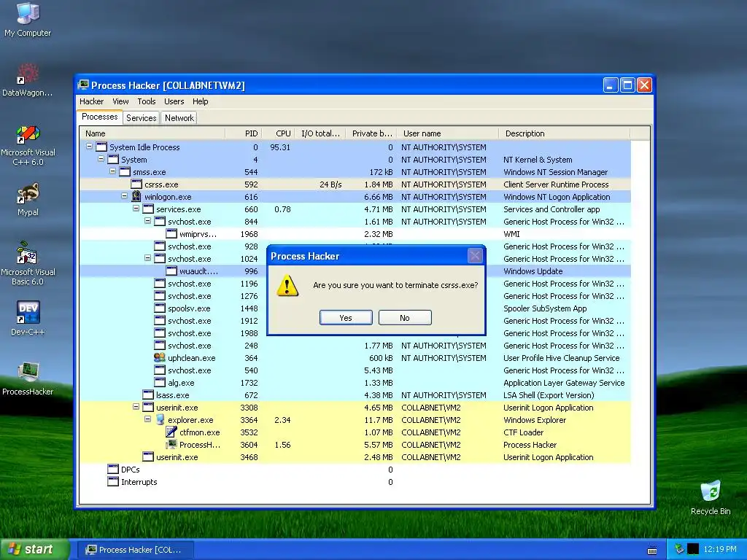
Task: Collapse userinit.exe PID 3308 node
Action: click(x=136, y=407)
